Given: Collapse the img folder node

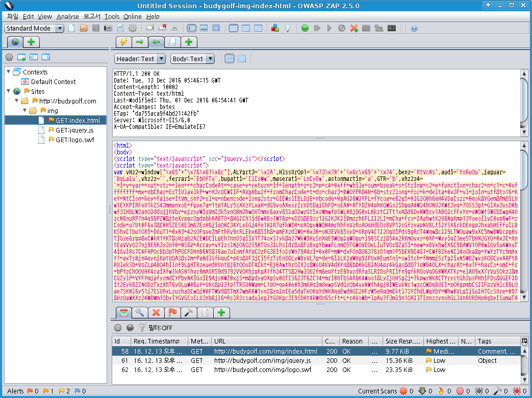Looking at the screenshot, I should click(x=25, y=110).
